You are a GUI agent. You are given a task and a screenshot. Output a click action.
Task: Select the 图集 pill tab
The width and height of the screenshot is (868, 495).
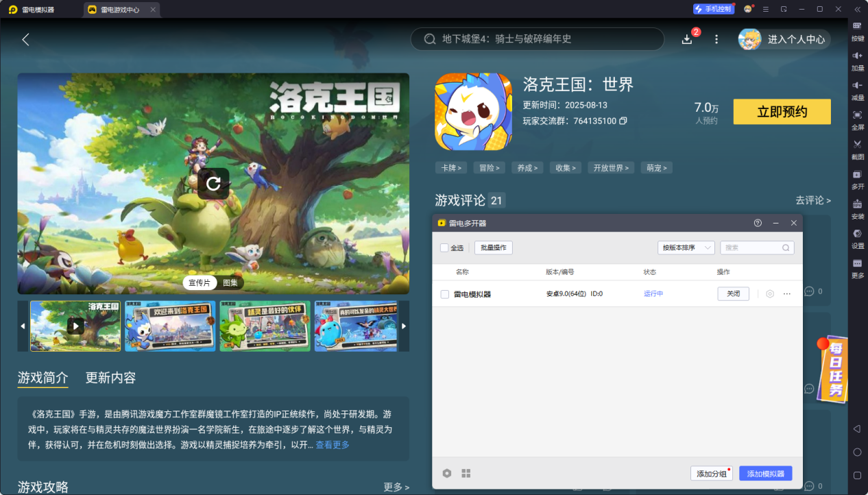coord(230,282)
